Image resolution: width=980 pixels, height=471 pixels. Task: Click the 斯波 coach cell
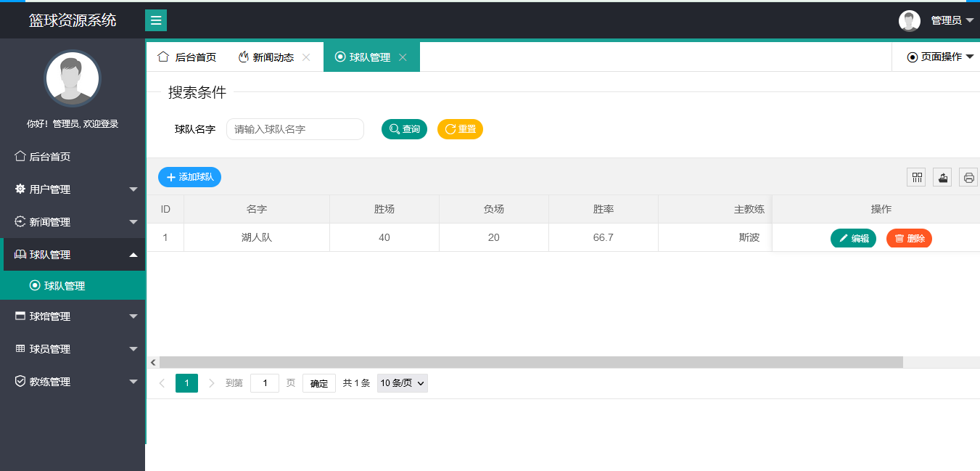[749, 237]
